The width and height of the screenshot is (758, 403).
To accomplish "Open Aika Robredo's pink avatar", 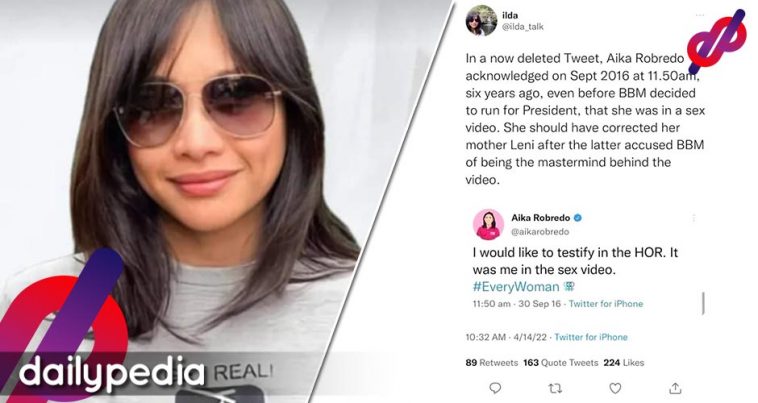I will tap(488, 224).
